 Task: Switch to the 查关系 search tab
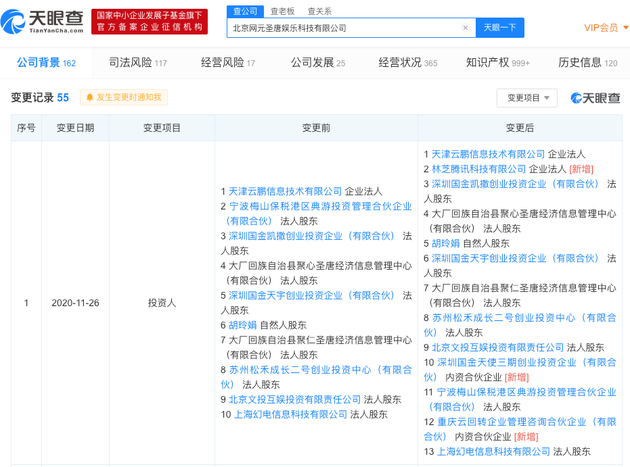[319, 11]
